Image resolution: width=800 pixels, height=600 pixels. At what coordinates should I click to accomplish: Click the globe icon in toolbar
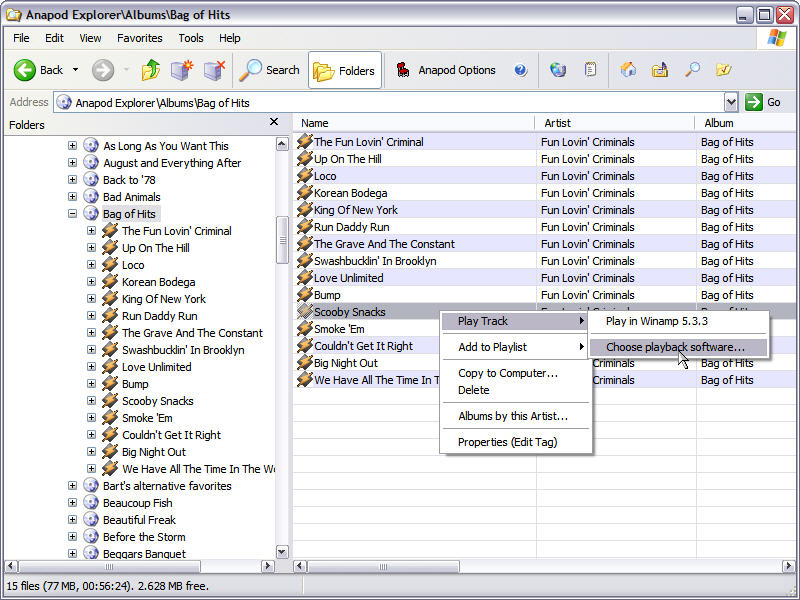558,70
